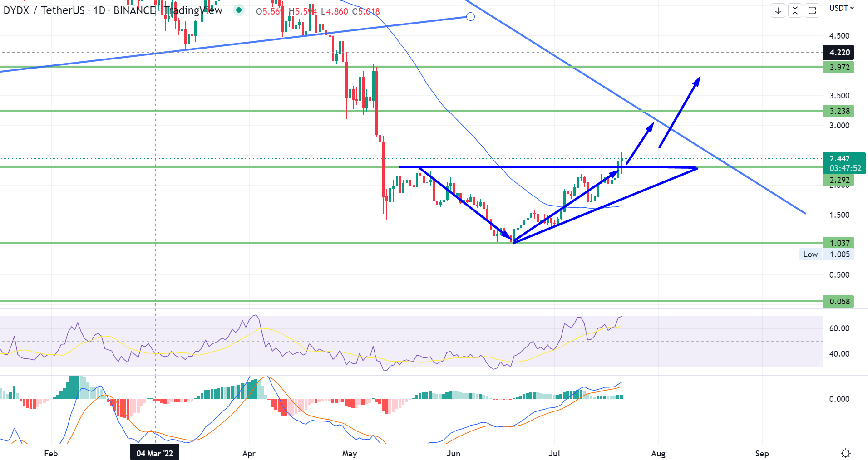Open the USDT currency dropdown
This screenshot has width=868, height=460.
point(842,8)
